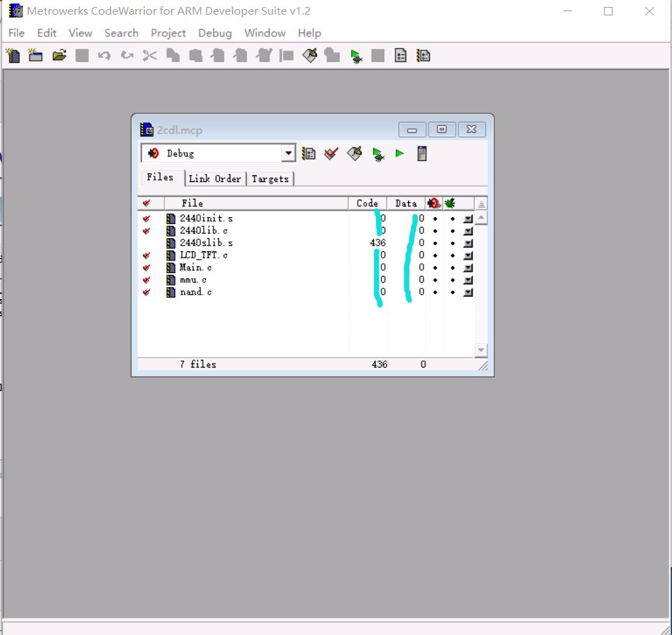Sort by the File column header
The height and width of the screenshot is (635, 672).
(256, 203)
